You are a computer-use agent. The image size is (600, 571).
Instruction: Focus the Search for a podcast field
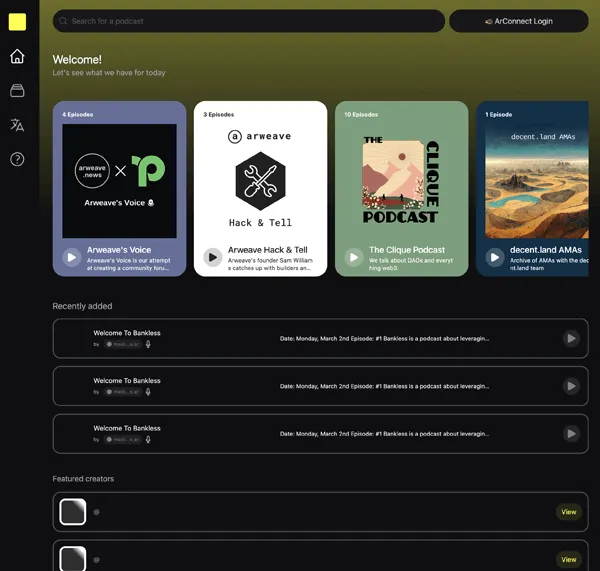coord(249,21)
